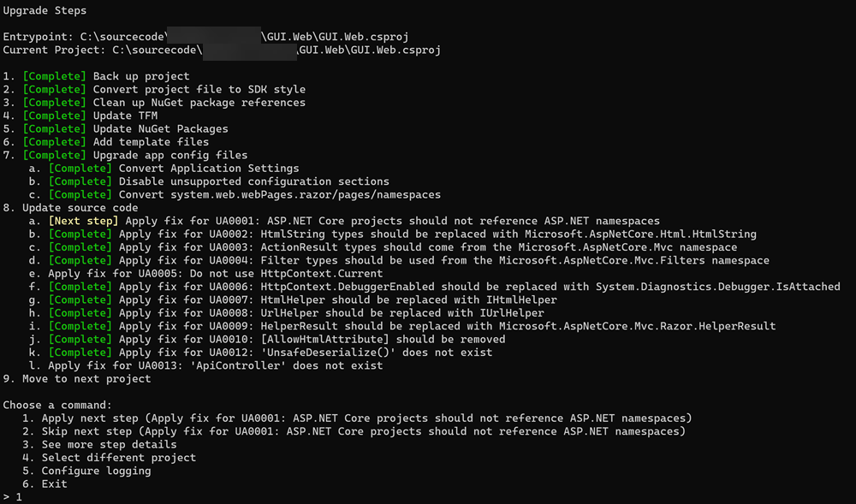The height and width of the screenshot is (504, 856).
Task: Click 'Update source code' step heading
Action: pyautogui.click(x=70, y=208)
